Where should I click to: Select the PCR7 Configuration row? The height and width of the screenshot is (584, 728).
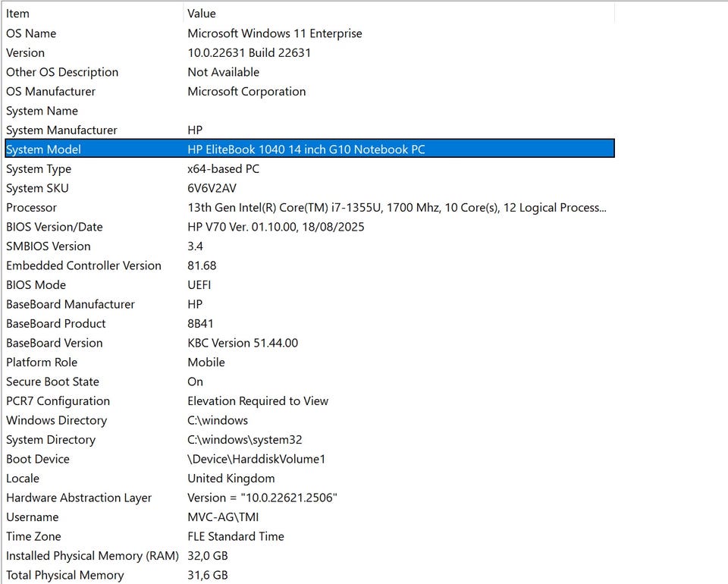coord(309,401)
